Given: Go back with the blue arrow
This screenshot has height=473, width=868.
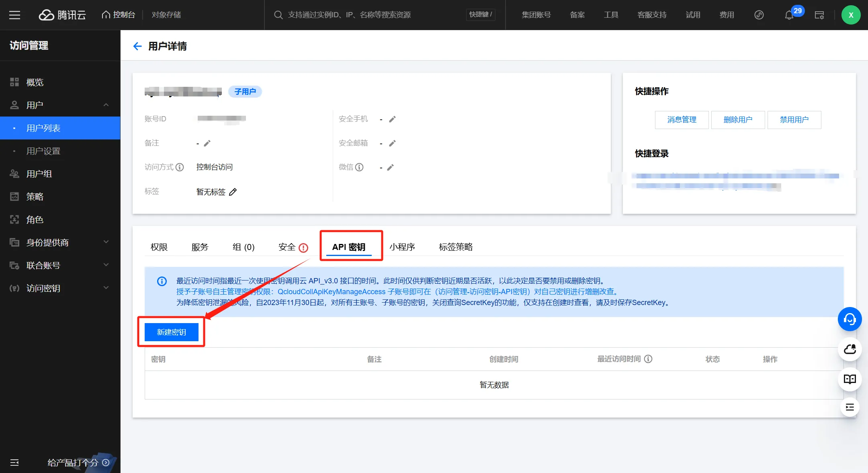Looking at the screenshot, I should [137, 46].
